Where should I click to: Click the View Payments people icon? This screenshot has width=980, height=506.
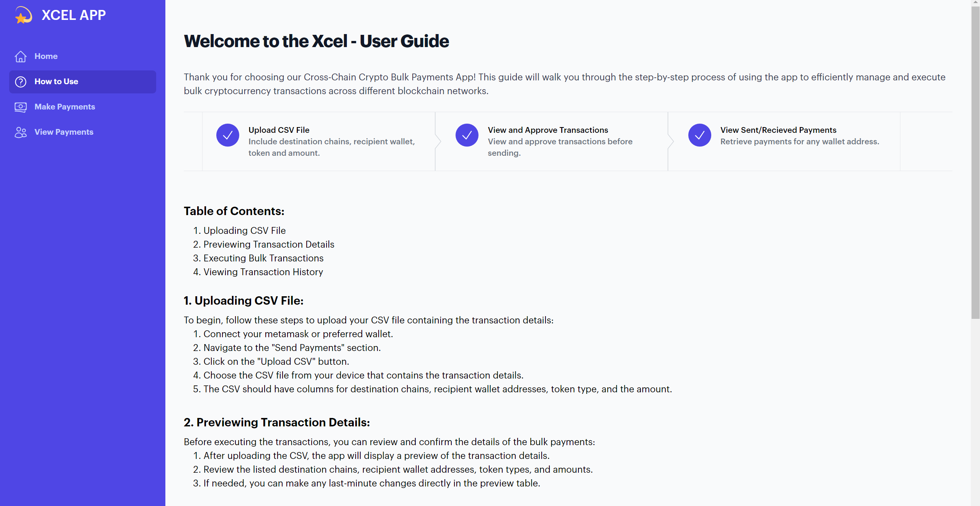(21, 132)
